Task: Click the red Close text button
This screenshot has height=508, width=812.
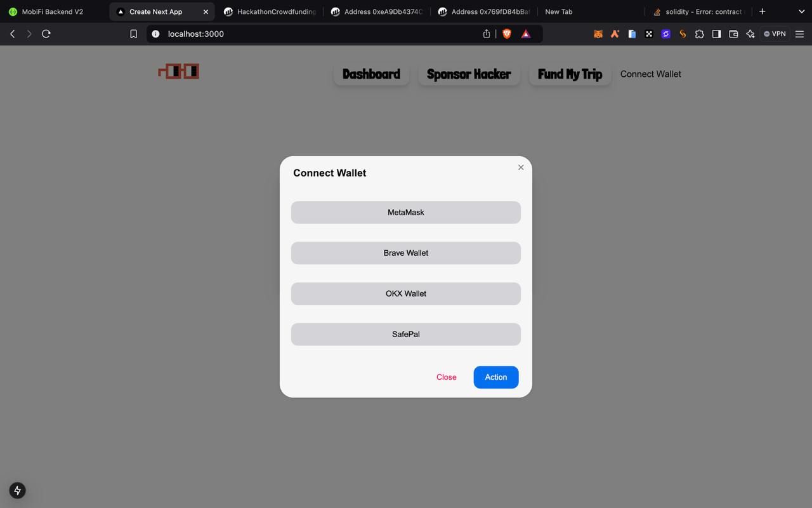Action: (x=447, y=377)
